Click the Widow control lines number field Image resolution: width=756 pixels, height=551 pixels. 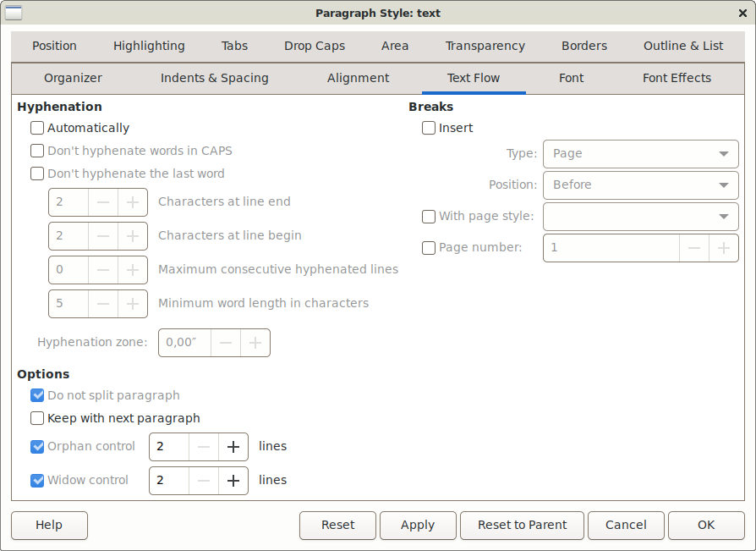point(169,481)
